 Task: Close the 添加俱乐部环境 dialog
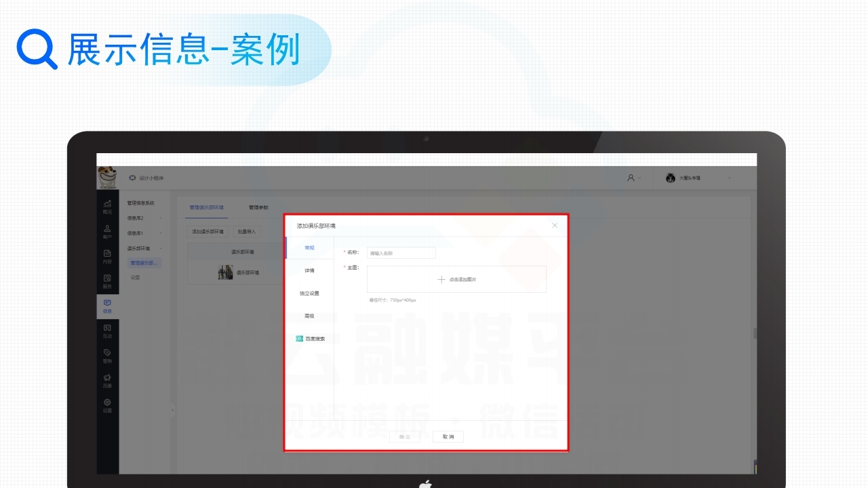point(555,225)
